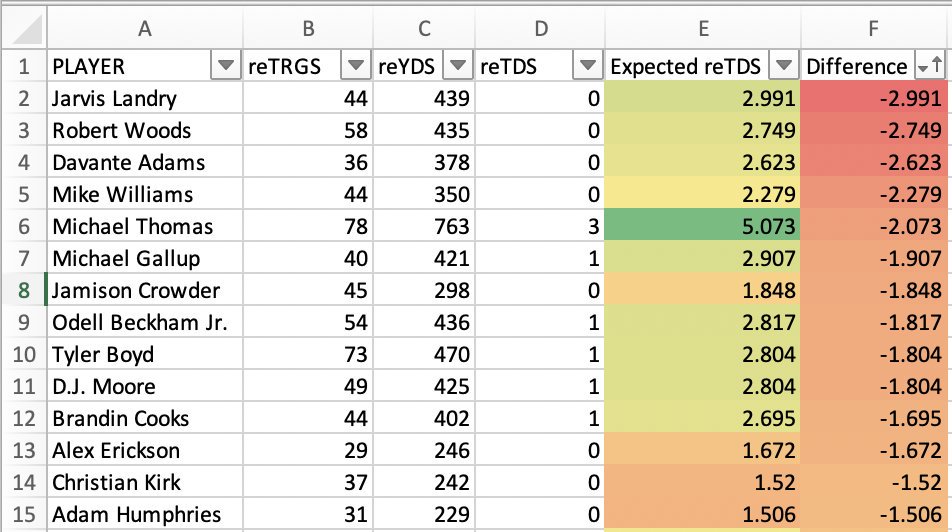952x532 pixels.
Task: Select column A header
Action: click(144, 30)
